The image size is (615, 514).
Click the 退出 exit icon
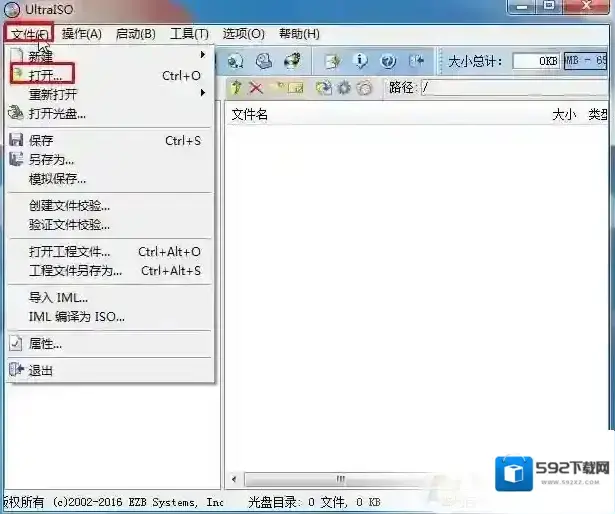17,371
